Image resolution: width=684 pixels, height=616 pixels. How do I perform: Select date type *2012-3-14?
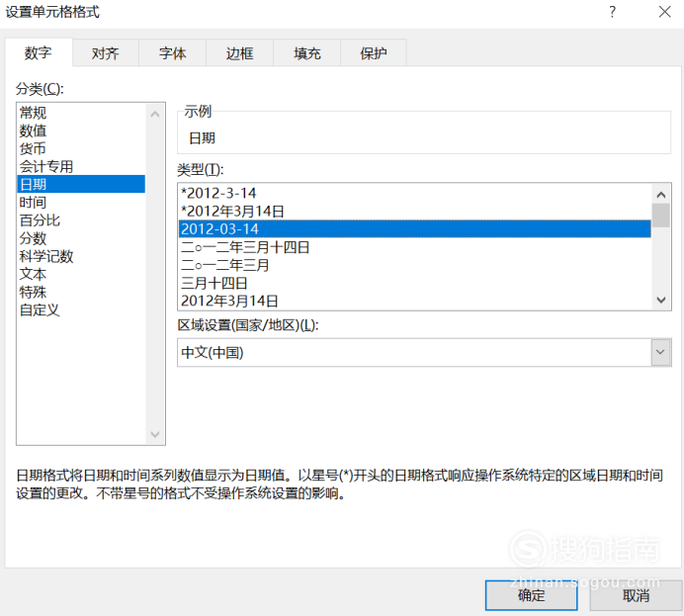[x=415, y=193]
